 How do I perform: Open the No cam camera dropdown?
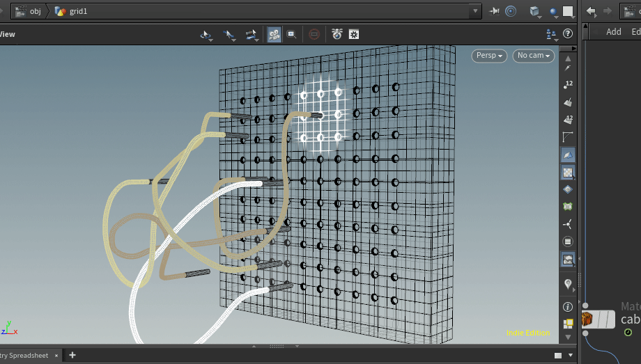click(x=534, y=56)
